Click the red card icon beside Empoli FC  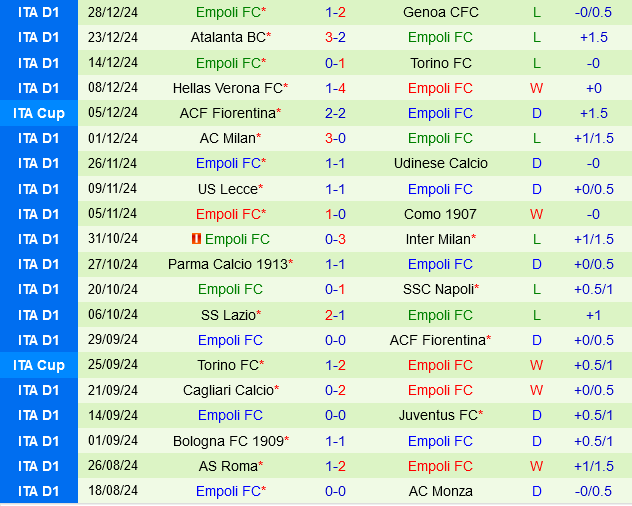tap(196, 239)
